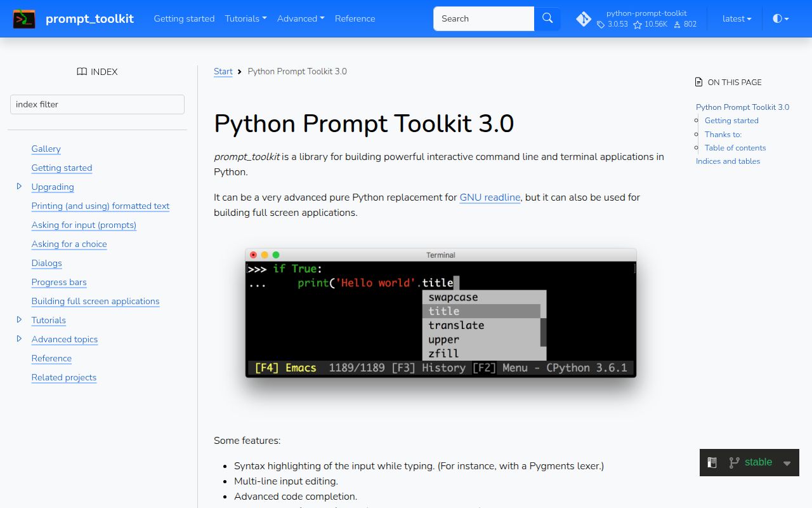812x508 pixels.
Task: Open the Tutorials dropdown in navbar
Action: (x=246, y=18)
